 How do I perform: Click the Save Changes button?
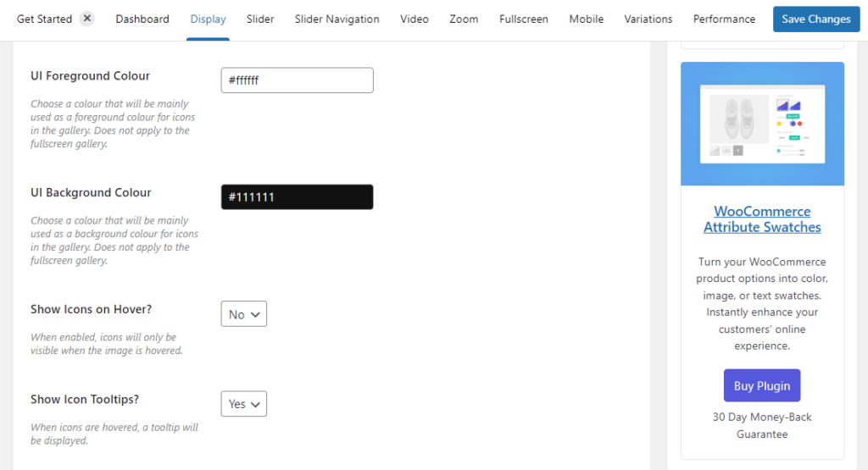click(x=815, y=19)
